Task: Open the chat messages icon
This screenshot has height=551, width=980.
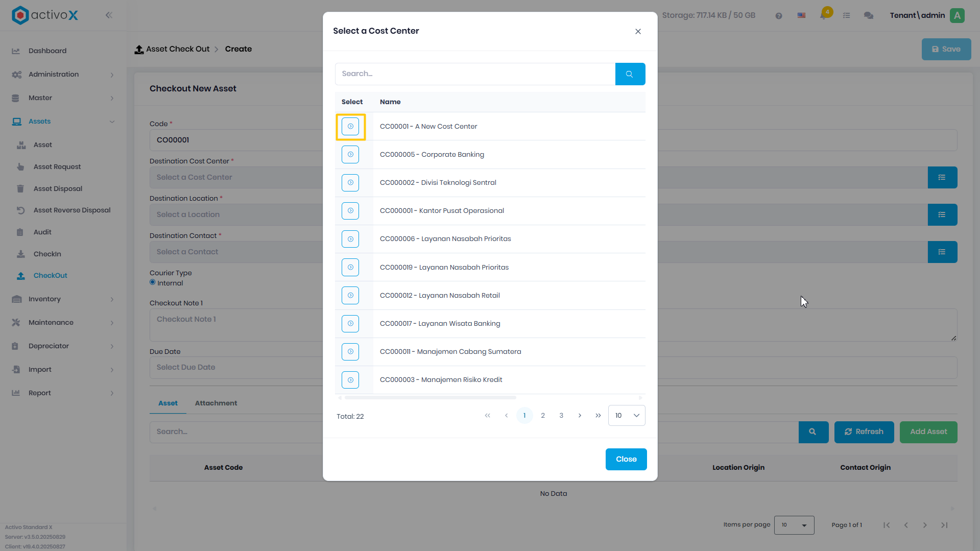Action: point(868,16)
